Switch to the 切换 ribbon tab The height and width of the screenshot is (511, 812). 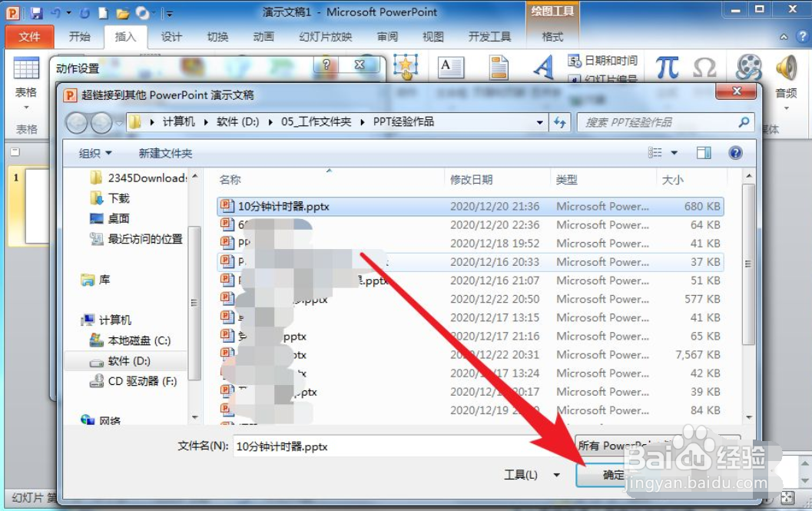217,36
